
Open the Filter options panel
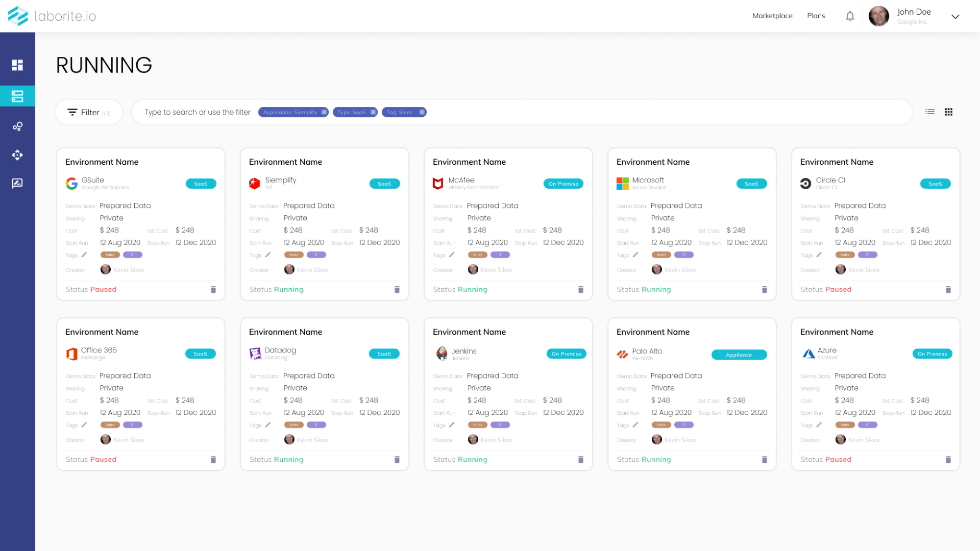pos(89,112)
